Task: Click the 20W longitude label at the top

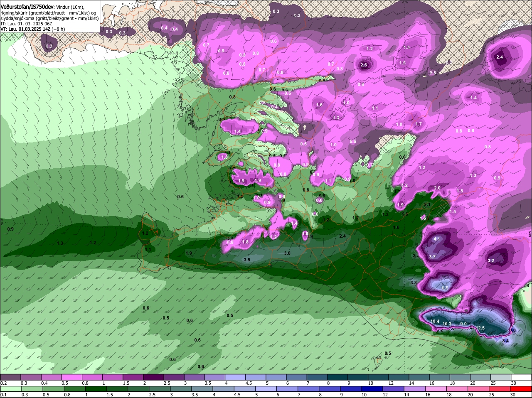Action: pos(405,2)
